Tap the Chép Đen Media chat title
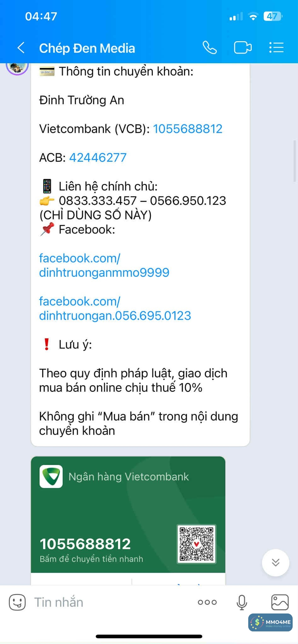 (x=87, y=48)
